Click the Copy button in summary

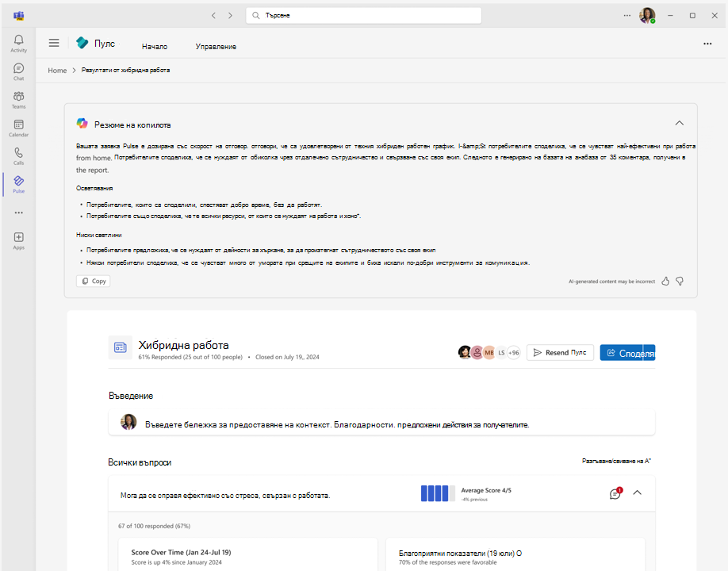(93, 281)
